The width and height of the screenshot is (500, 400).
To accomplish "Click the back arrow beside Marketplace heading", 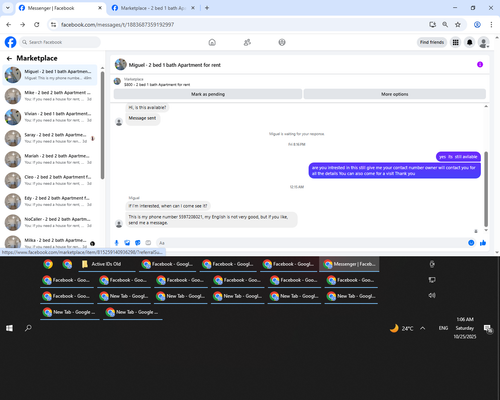I will [9, 58].
